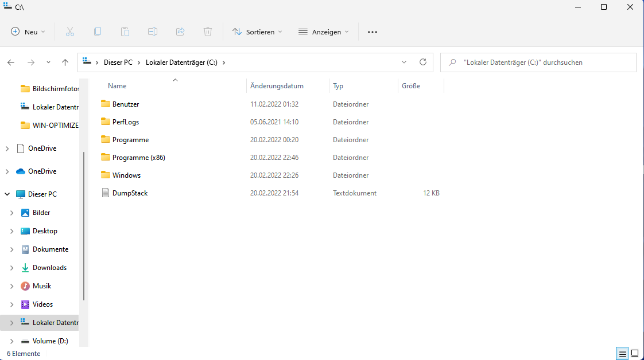The height and width of the screenshot is (360, 644).
Task: Click the search box for drive C
Action: 538,62
